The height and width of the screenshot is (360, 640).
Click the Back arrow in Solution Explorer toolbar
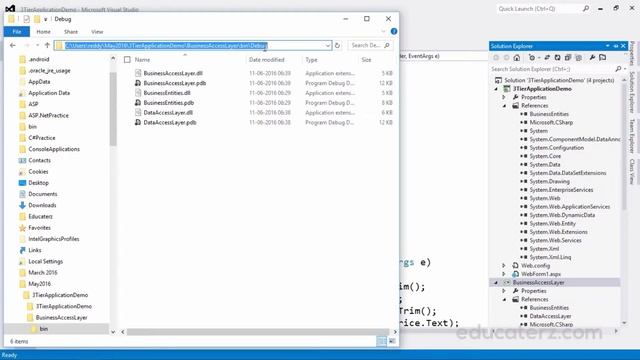click(496, 58)
